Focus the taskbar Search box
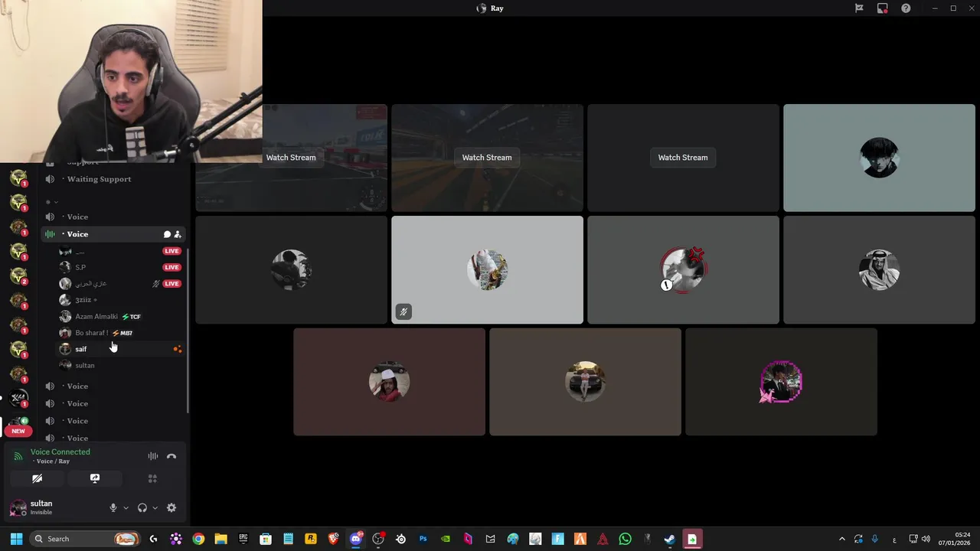 click(x=87, y=539)
